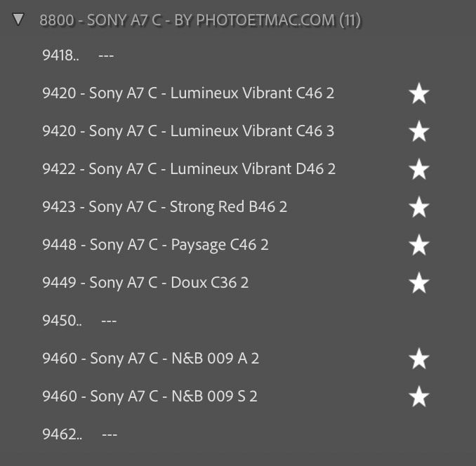Click the 8800 - SONY A7 C group header
Viewport: 476px width, 466px height.
pos(200,20)
